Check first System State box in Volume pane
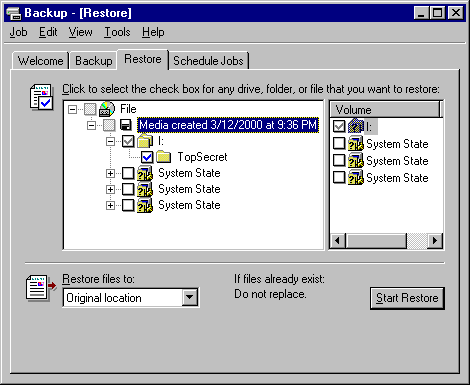Viewport: 470px width, 385px height. [339, 143]
